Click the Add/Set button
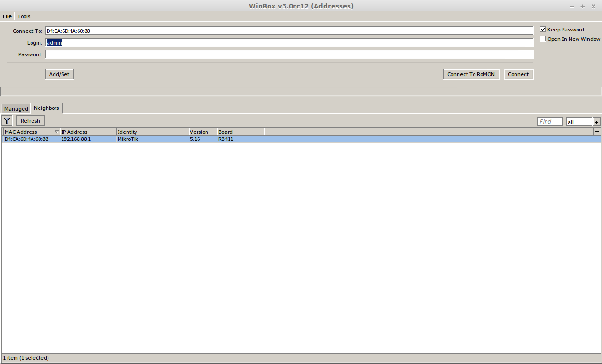602x364 pixels. point(59,74)
